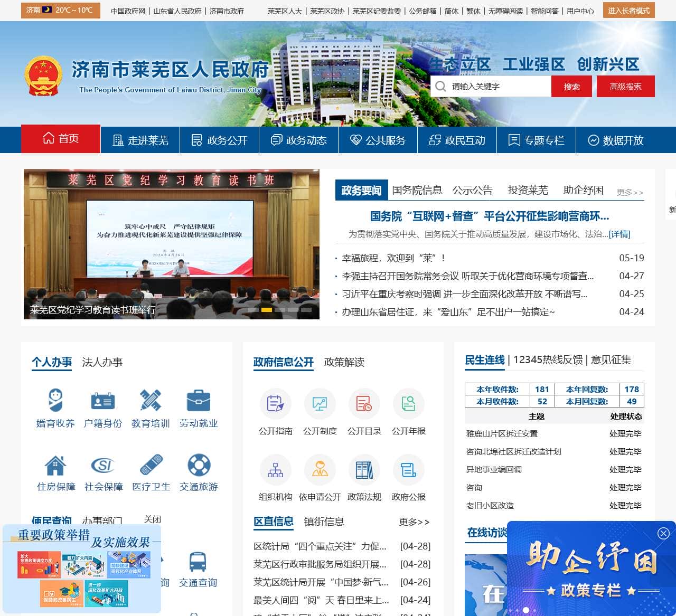Close the 助企纾困 floating banner
Image resolution: width=676 pixels, height=616 pixels.
pos(663,533)
